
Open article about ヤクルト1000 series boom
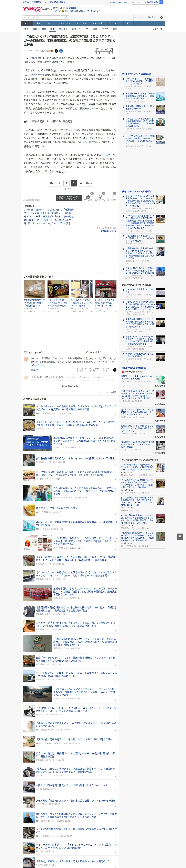[x=85, y=591]
